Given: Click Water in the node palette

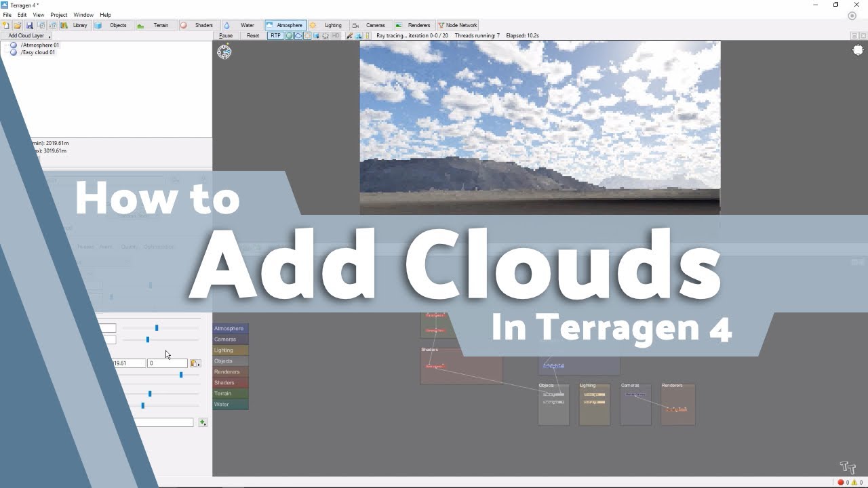Looking at the screenshot, I should point(231,405).
